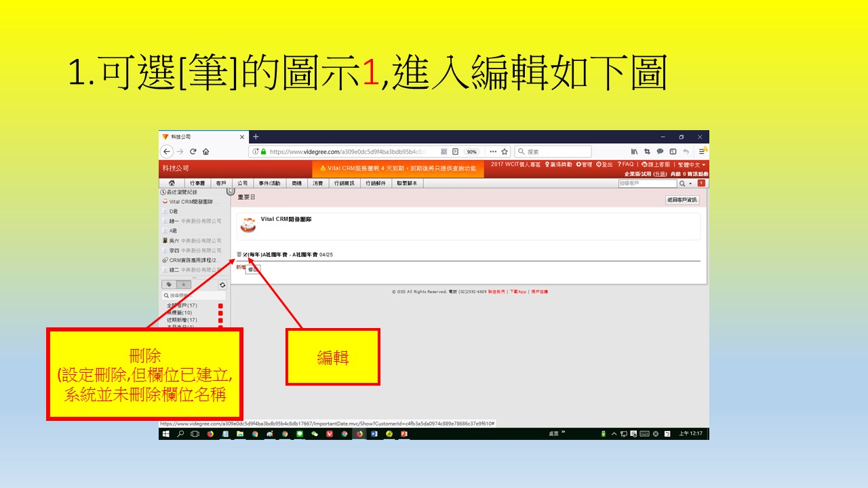Click the browser home icon
The image size is (868, 488).
[205, 152]
